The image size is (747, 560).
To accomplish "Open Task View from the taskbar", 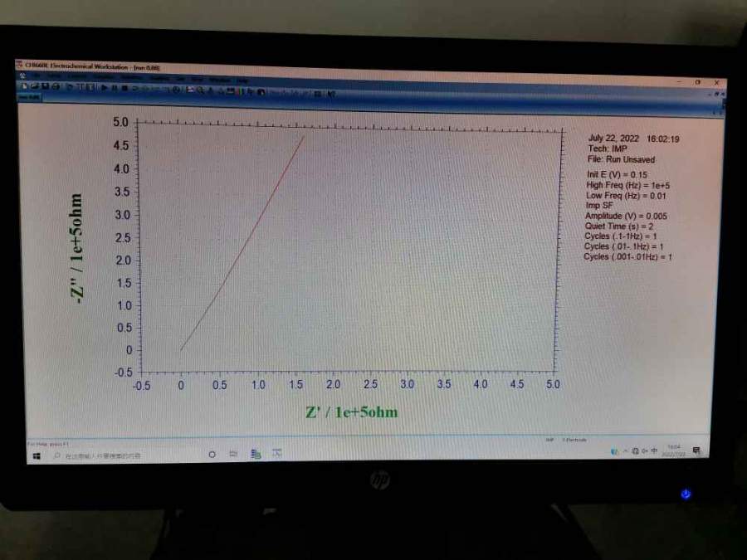I will 233,453.
